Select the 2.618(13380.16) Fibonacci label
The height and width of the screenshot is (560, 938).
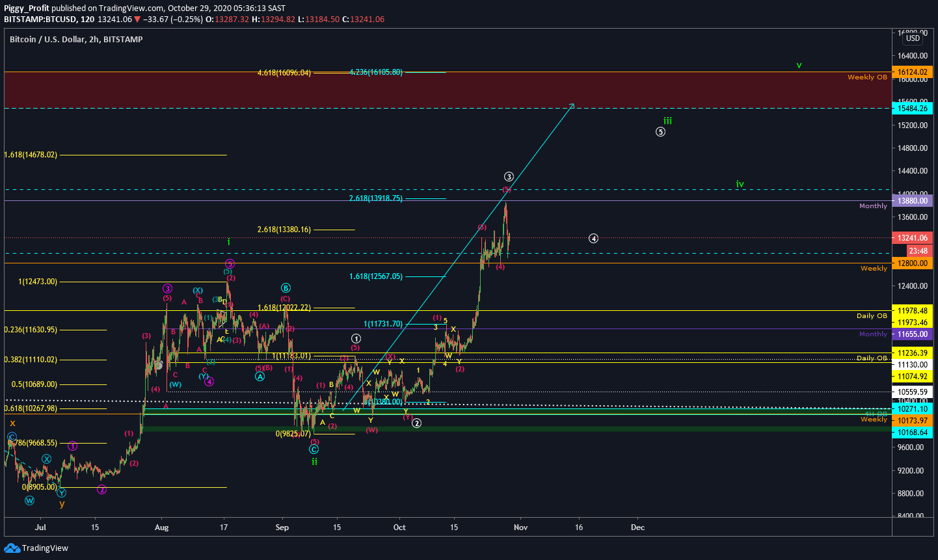coord(284,230)
